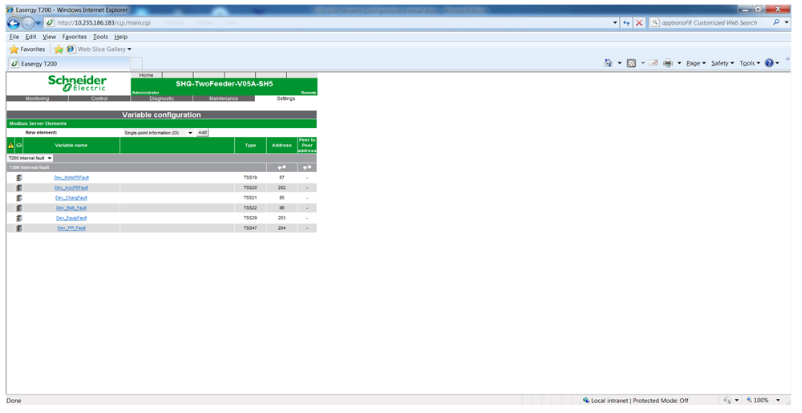This screenshot has width=802, height=413.
Task: Switch to the Monitoring tab
Action: click(37, 98)
